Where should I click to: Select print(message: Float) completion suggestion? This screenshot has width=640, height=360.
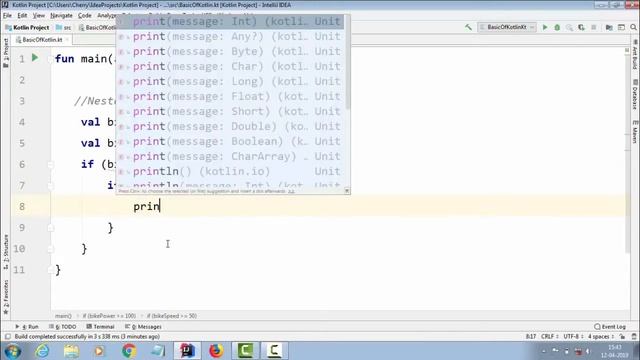[x=231, y=96]
